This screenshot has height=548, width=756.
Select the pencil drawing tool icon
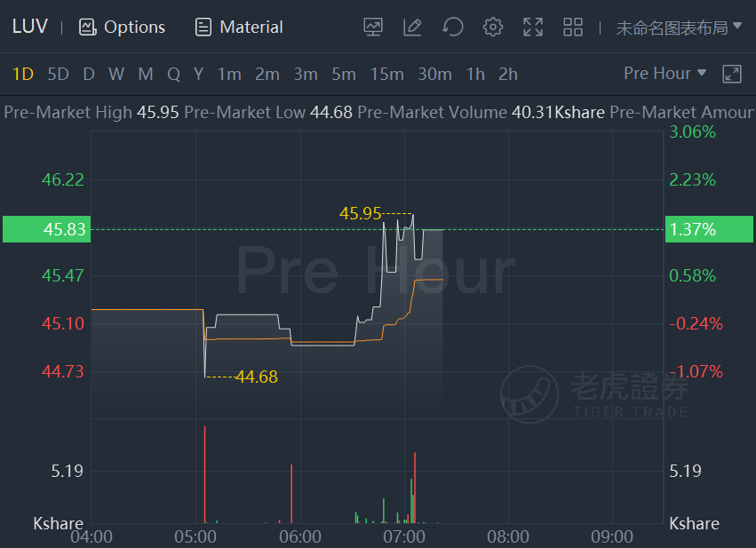412,27
